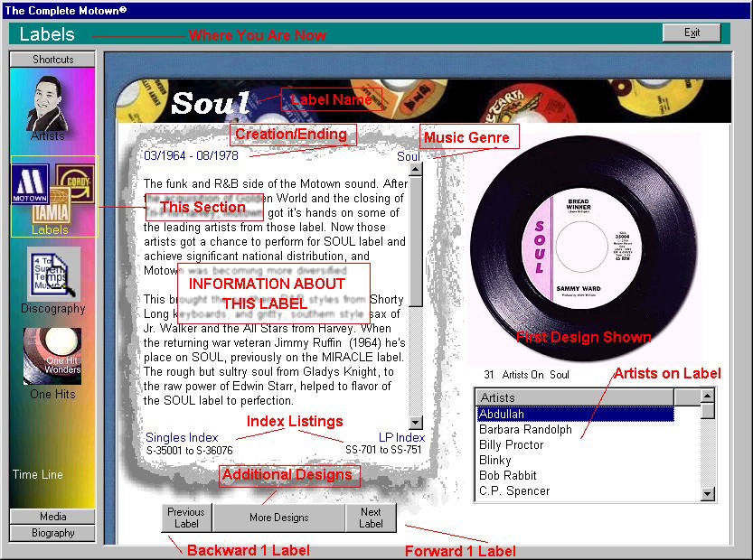The width and height of the screenshot is (753, 560).
Task: Open the Artists shortcut icon
Action: pos(48,108)
